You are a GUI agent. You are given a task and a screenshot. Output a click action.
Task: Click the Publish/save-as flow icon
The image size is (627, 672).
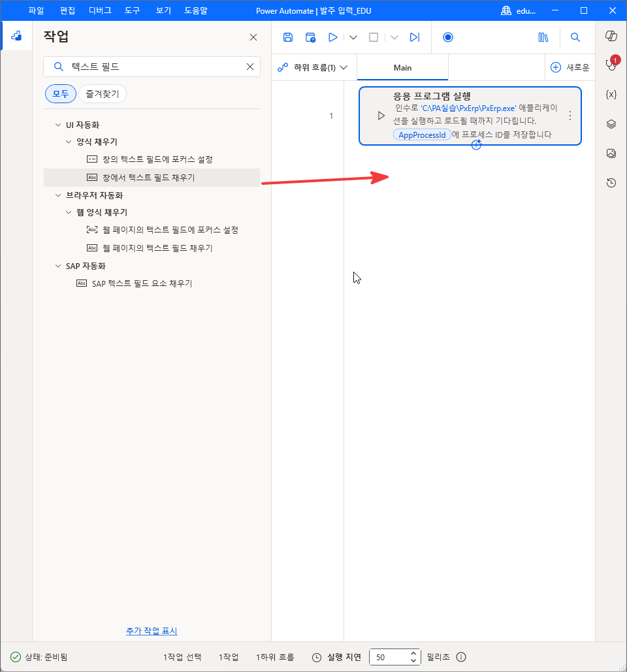click(x=310, y=37)
